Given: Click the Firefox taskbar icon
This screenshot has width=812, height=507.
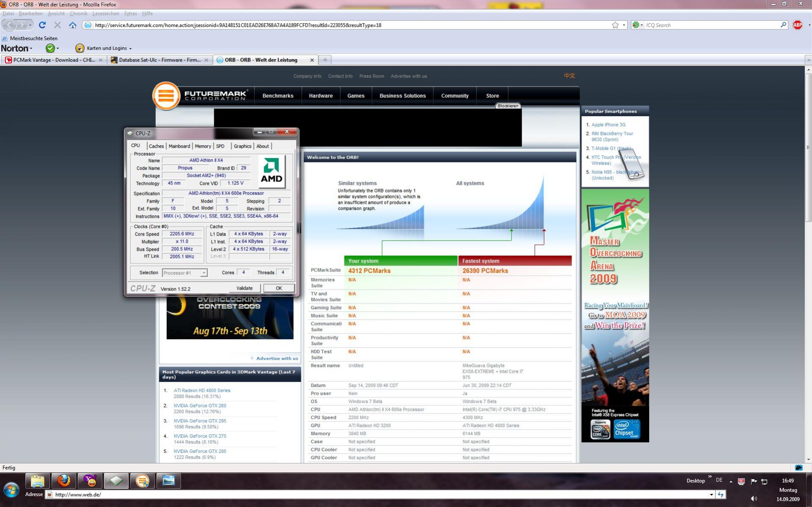Looking at the screenshot, I should coord(64,481).
